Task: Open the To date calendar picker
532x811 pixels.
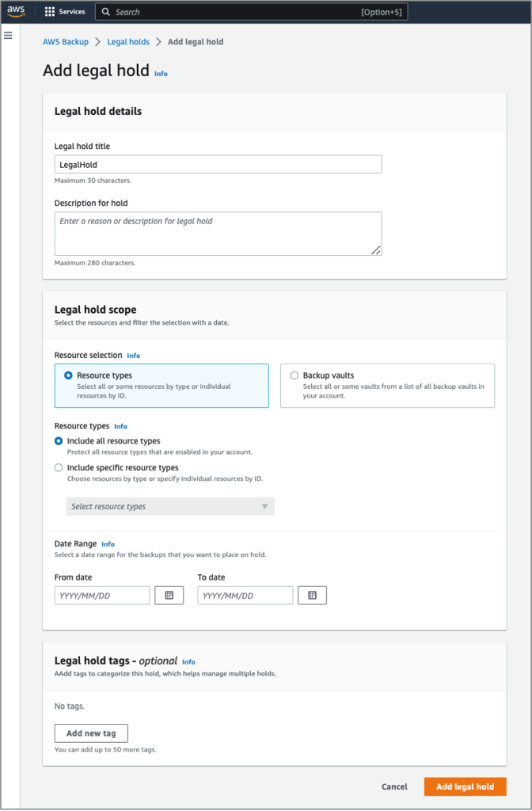Action: coord(312,595)
